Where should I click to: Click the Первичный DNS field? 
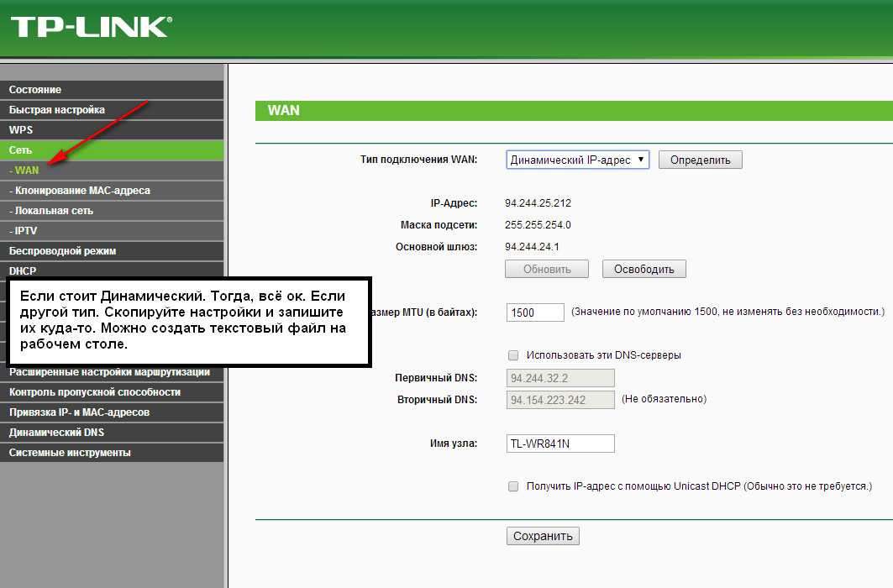tap(560, 378)
